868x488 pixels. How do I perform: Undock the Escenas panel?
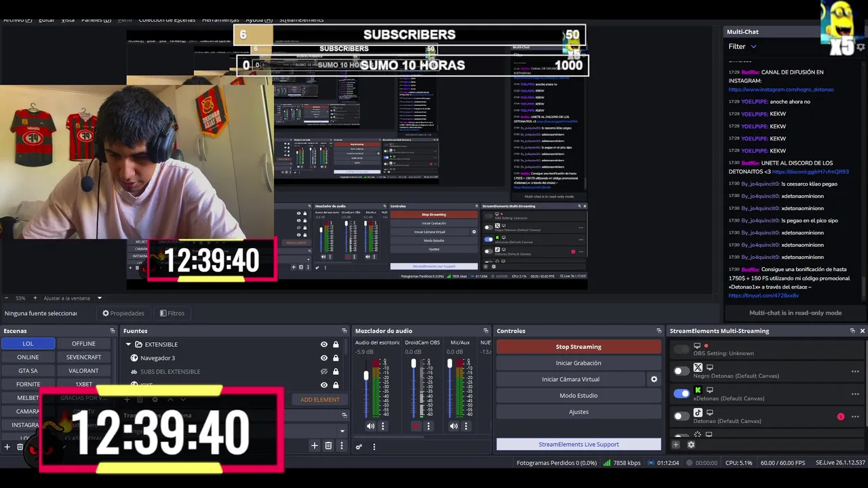point(113,331)
